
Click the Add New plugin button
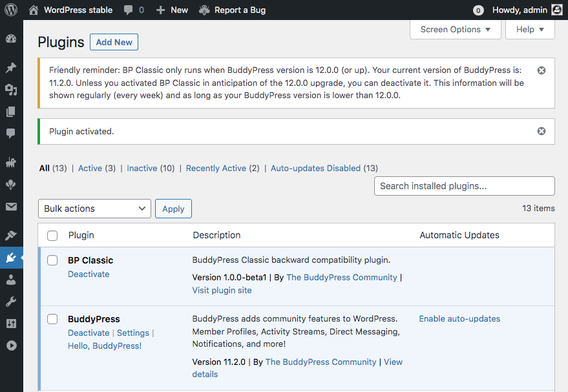tap(114, 42)
